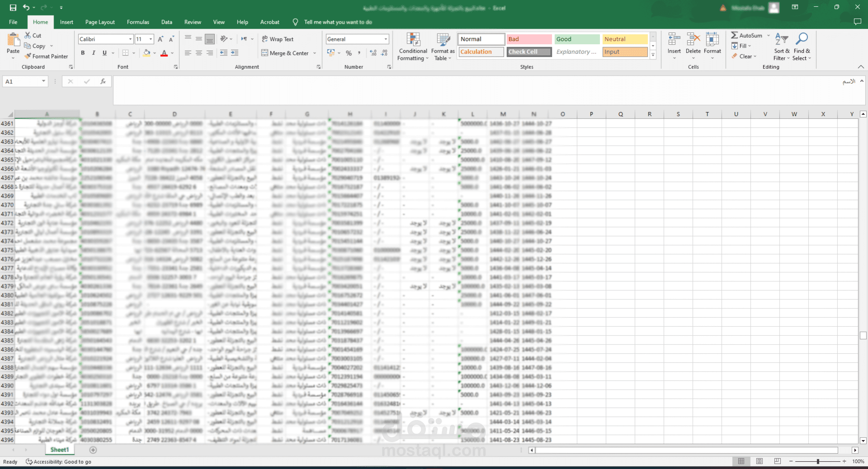Viewport: 868px width, 469px height.
Task: Click the Paste clipboard icon
Action: (x=13, y=40)
